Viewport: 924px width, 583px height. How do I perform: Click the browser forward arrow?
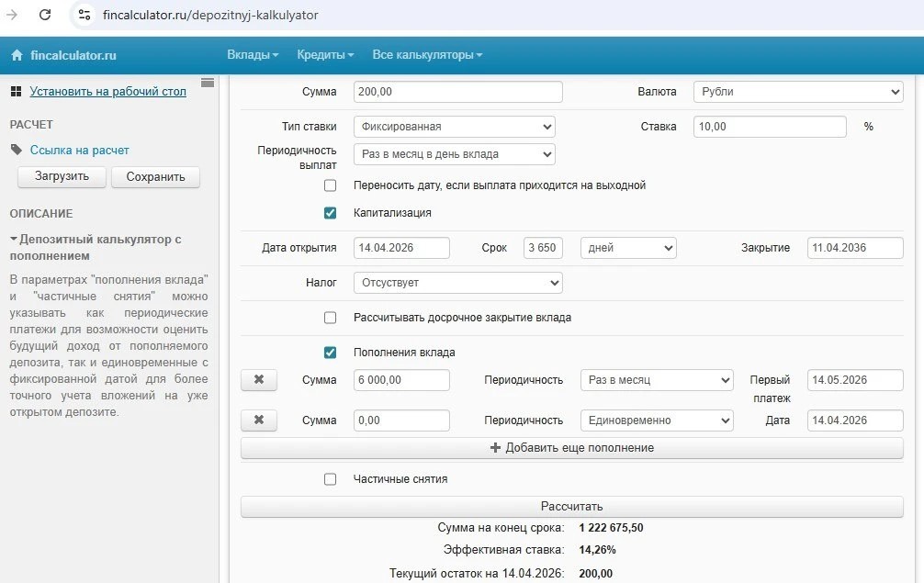tap(12, 15)
